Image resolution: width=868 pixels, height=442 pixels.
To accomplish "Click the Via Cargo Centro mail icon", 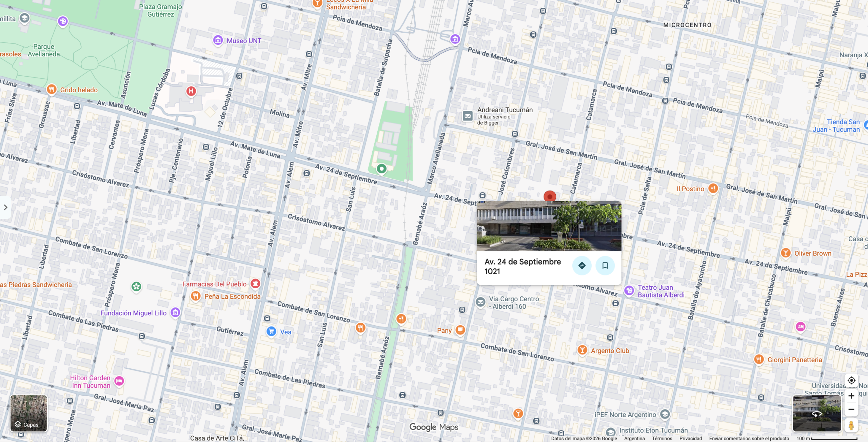I will pos(480,302).
